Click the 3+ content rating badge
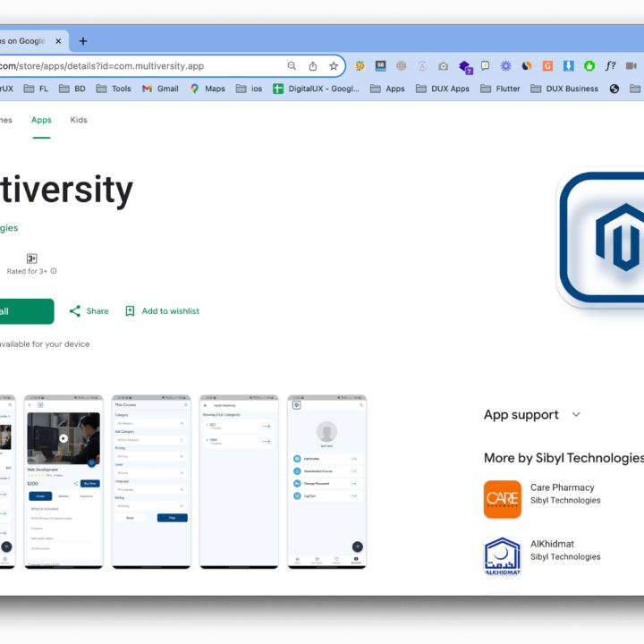Screen dimensions: 644x644 pos(31,258)
